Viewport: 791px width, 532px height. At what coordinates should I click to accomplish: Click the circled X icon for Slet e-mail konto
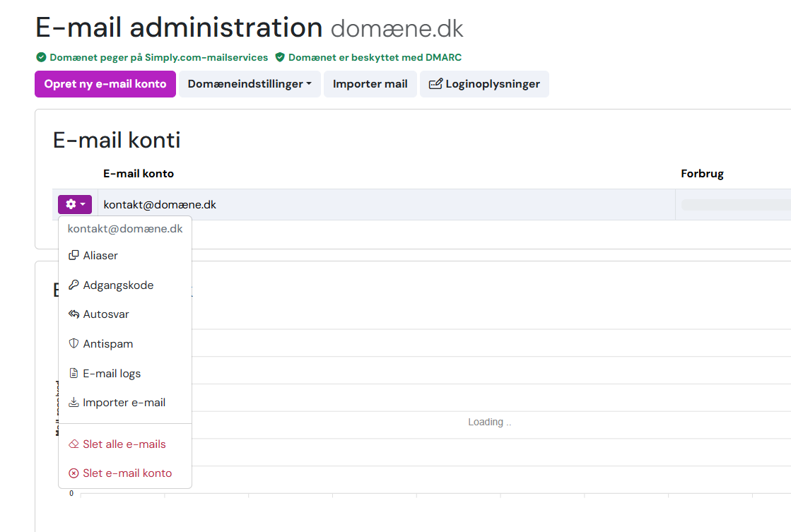(x=74, y=473)
